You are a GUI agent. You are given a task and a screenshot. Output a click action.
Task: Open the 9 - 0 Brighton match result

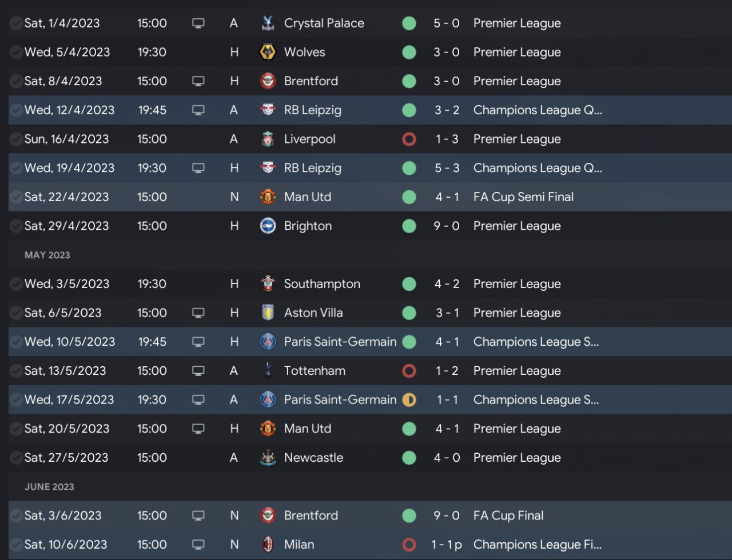447,226
